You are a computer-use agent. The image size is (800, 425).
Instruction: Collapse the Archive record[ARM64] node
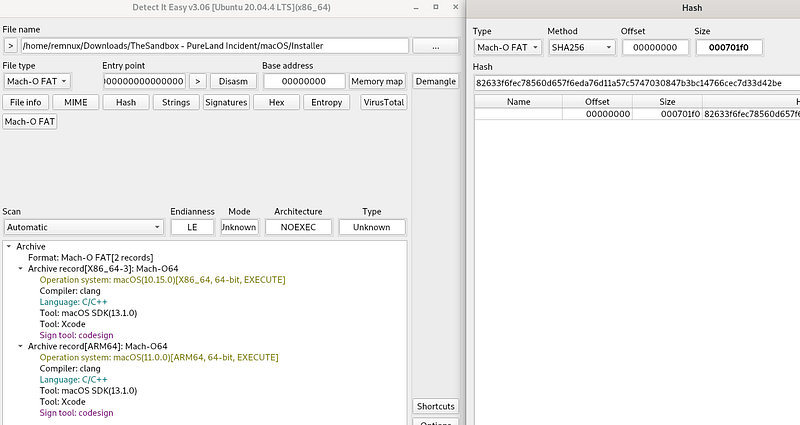(x=20, y=346)
